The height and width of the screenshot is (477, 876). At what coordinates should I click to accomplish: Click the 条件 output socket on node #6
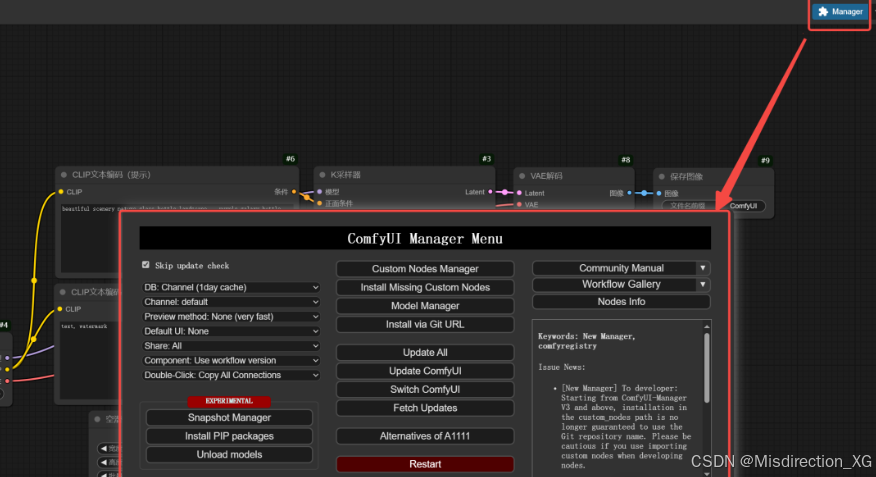[294, 192]
